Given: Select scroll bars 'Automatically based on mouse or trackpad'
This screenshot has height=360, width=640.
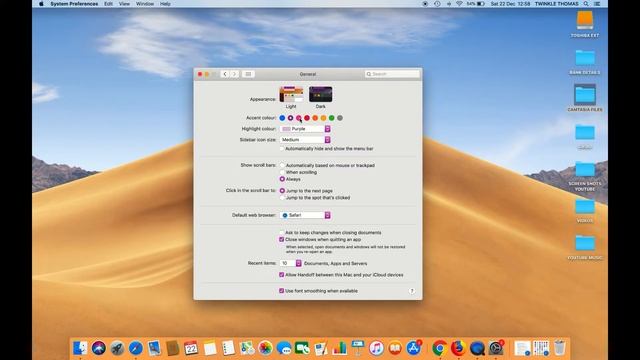Looking at the screenshot, I should (282, 165).
